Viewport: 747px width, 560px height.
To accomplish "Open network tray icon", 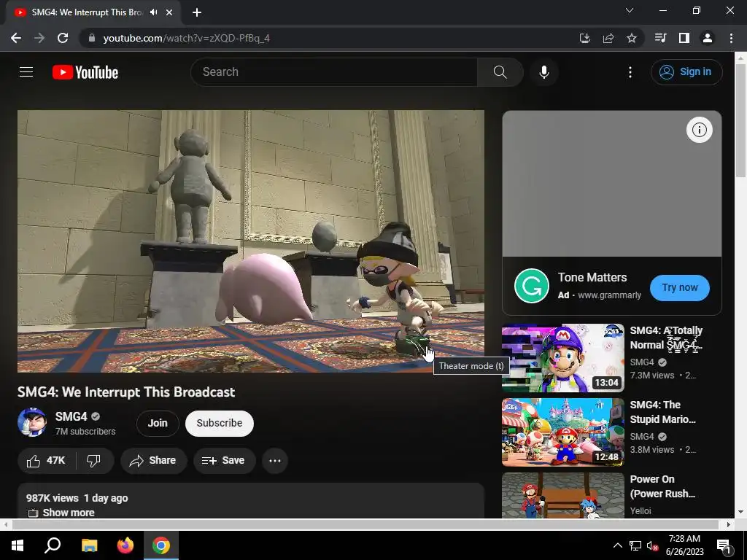I will [x=635, y=545].
